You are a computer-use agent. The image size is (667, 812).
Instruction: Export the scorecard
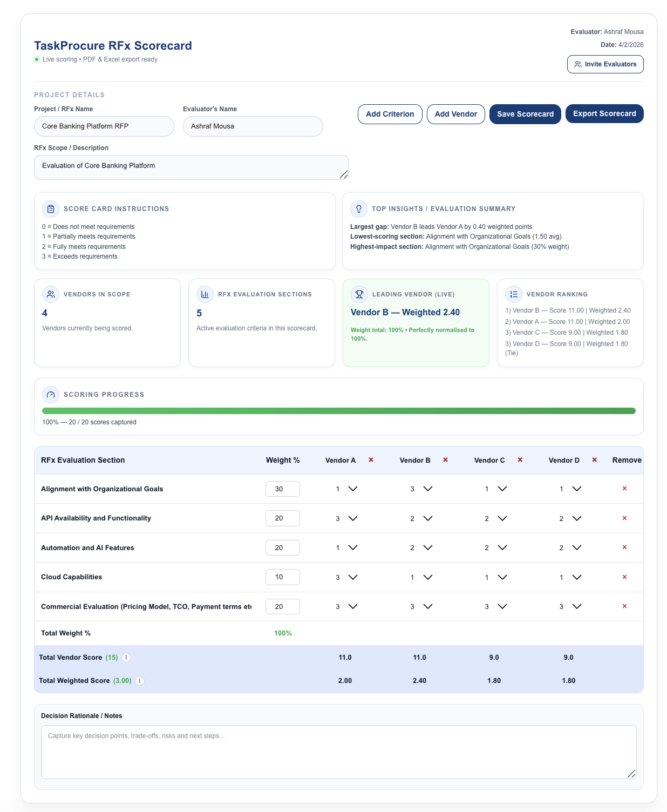point(604,113)
